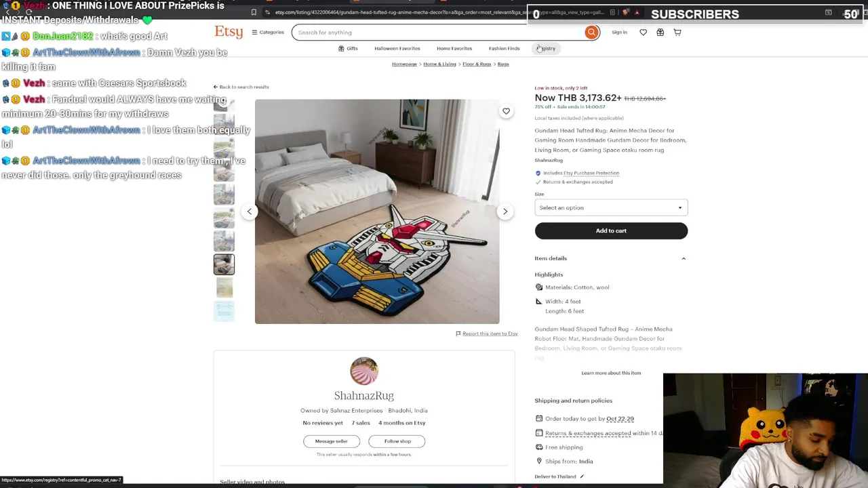Click Ships from: India text
The image size is (868, 488).
coord(569,462)
